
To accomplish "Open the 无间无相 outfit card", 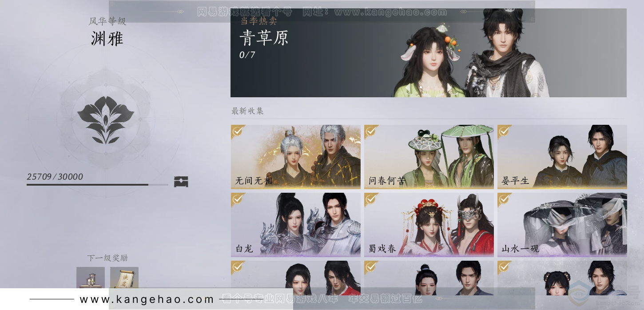I will 296,157.
